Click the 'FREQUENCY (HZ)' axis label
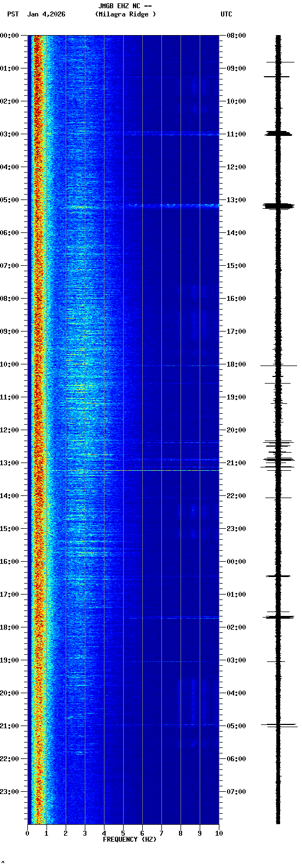This screenshot has height=868, width=302. (x=130, y=840)
